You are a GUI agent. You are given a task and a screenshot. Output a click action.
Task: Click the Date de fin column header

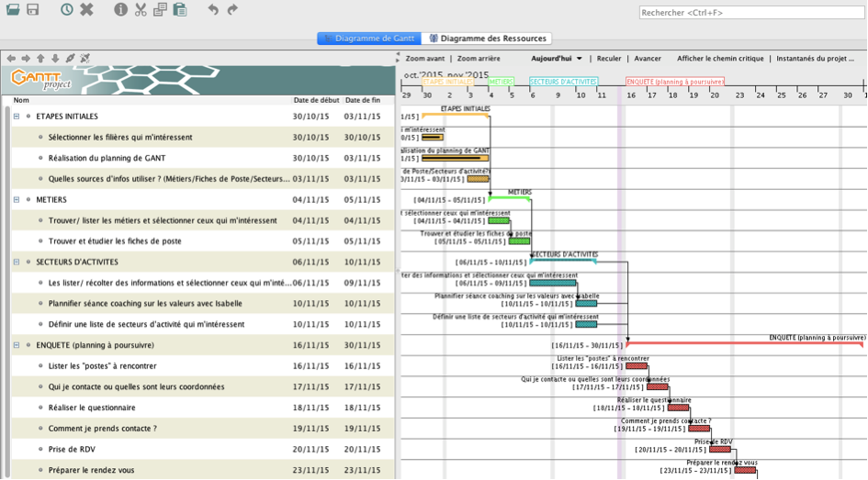click(363, 100)
